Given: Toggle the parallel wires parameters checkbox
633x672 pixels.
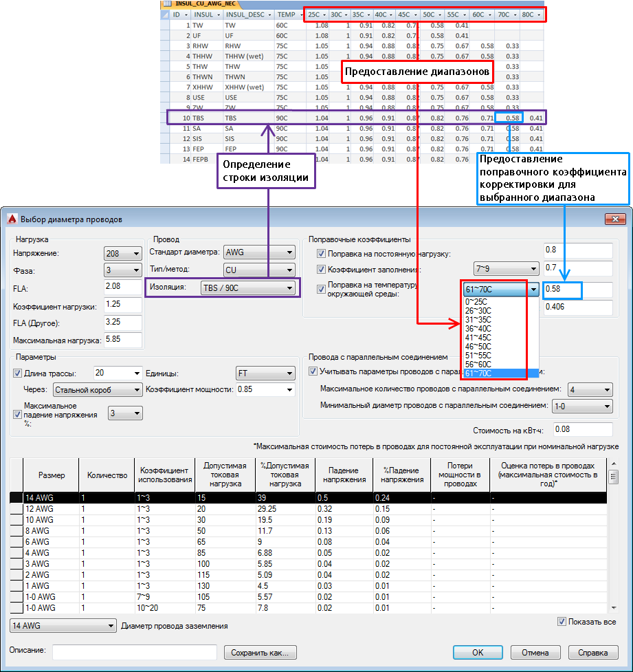Looking at the screenshot, I should pos(313,371).
